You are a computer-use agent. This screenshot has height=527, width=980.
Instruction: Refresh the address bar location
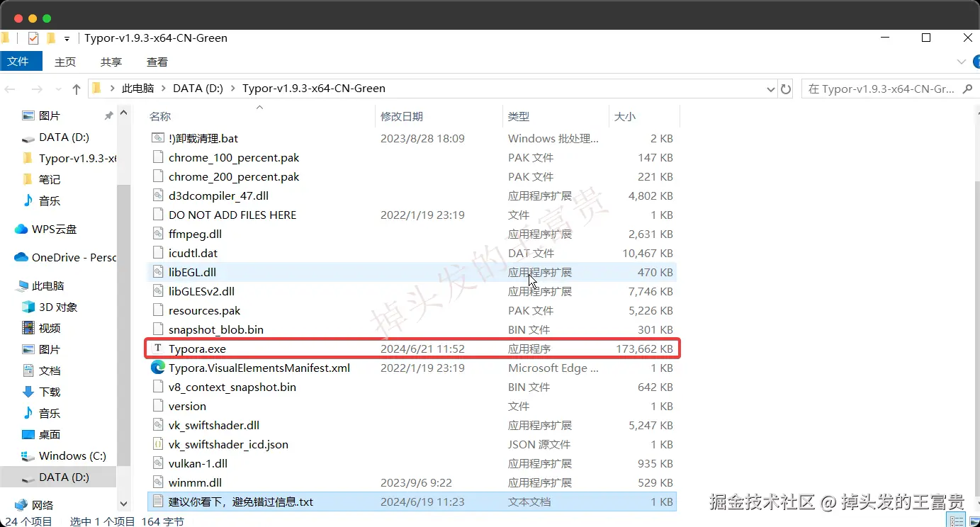pyautogui.click(x=786, y=89)
